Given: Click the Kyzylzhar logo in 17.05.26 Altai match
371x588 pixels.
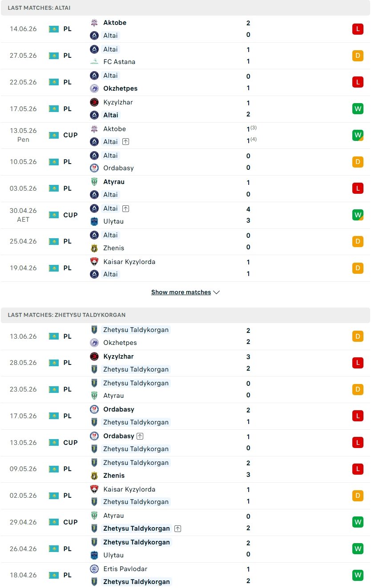Looking at the screenshot, I should click(94, 102).
